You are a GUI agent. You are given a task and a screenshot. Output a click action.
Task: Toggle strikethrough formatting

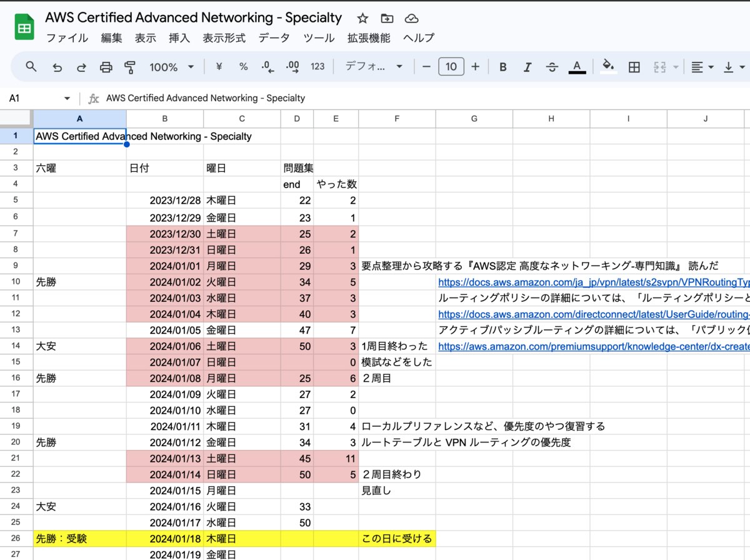[552, 67]
